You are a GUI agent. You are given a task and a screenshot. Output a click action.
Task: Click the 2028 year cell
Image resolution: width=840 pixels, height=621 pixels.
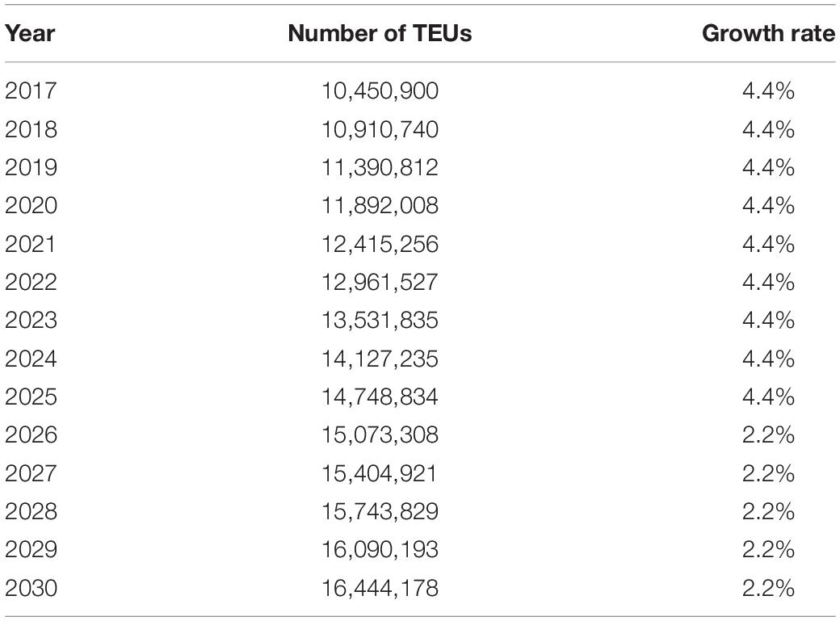31,511
